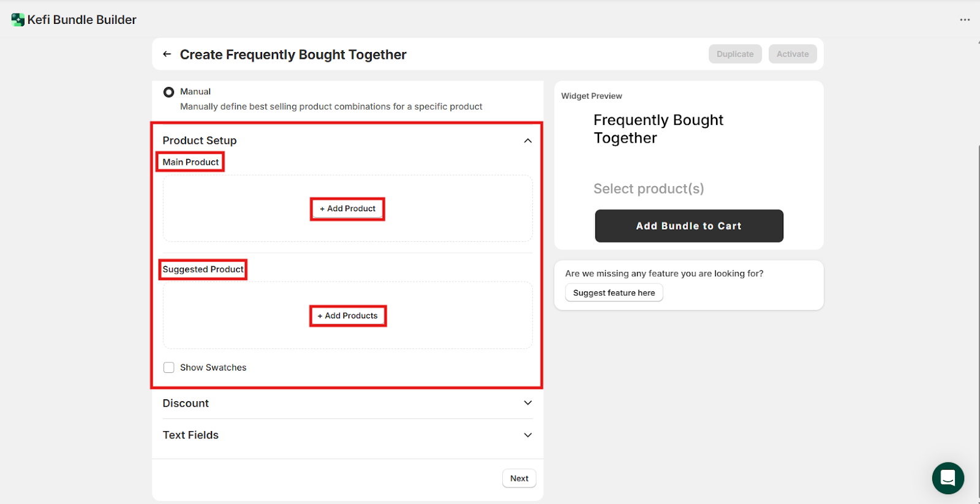This screenshot has height=504, width=980.
Task: Click the back arrow beside the page title
Action: pos(167,55)
